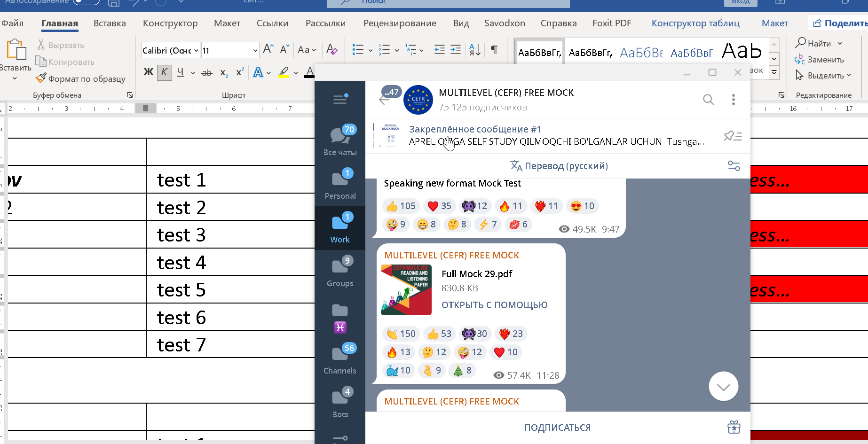Toggle the thumbs-up 105 reaction

(401, 206)
